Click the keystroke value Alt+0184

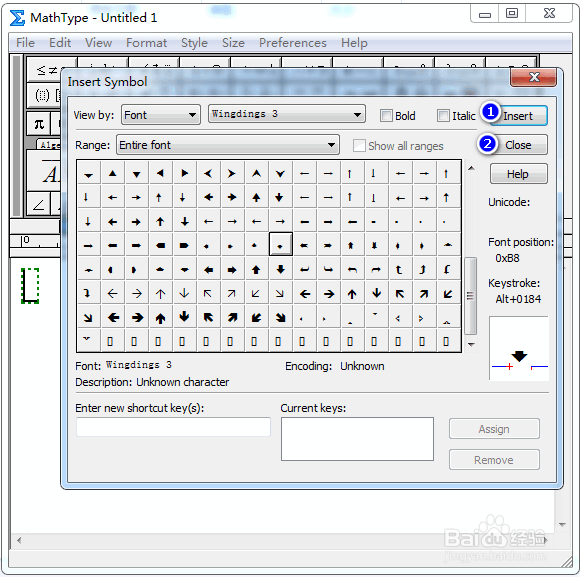[x=518, y=299]
